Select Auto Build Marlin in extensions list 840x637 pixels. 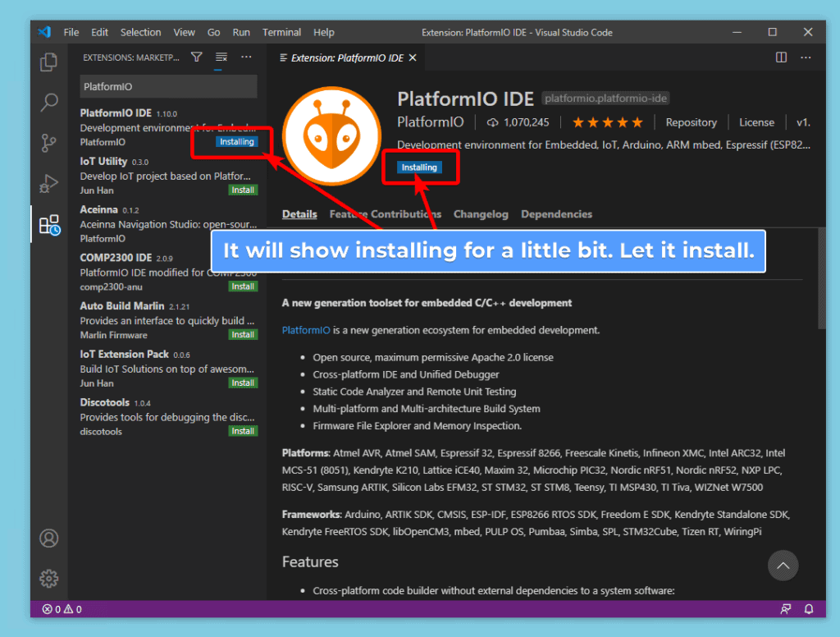pyautogui.click(x=168, y=321)
